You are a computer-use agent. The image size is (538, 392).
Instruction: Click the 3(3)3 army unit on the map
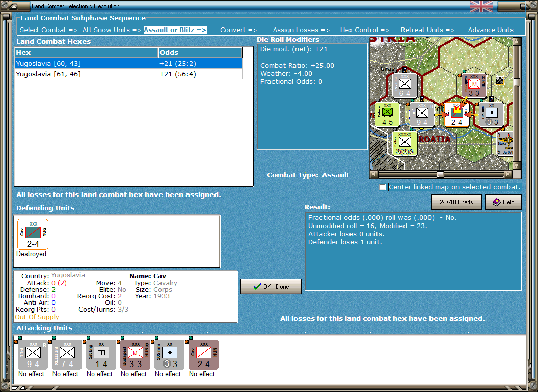(x=405, y=144)
